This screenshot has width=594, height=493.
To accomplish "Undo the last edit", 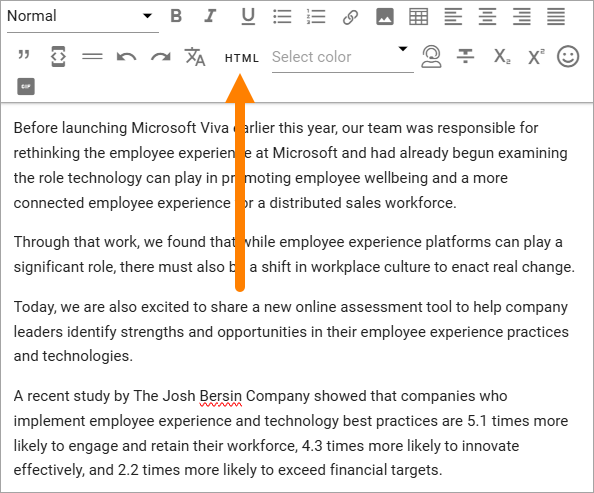I will click(126, 57).
